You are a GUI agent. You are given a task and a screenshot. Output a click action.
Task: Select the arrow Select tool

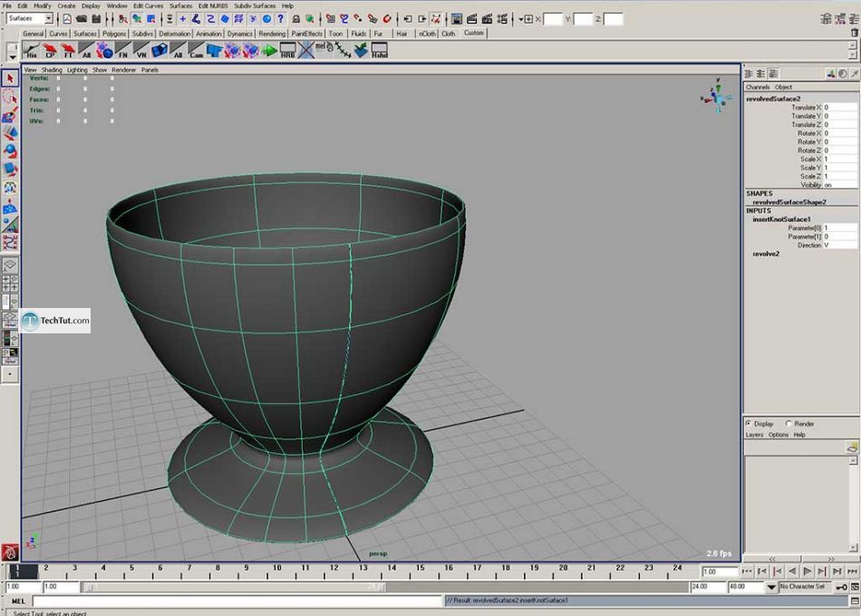(x=10, y=79)
